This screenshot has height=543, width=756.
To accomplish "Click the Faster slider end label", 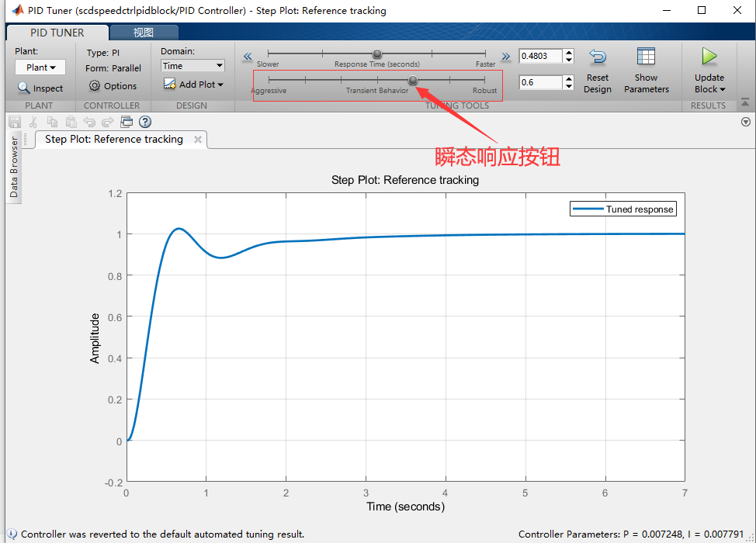I will click(486, 64).
